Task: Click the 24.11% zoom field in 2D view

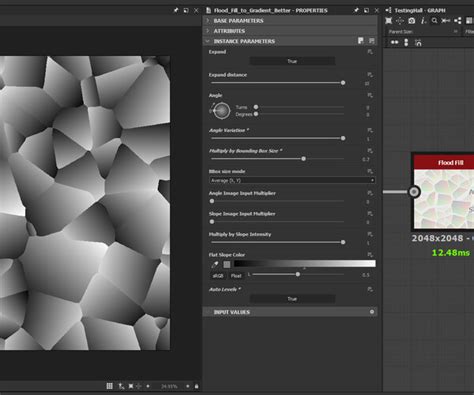Action: pos(169,386)
